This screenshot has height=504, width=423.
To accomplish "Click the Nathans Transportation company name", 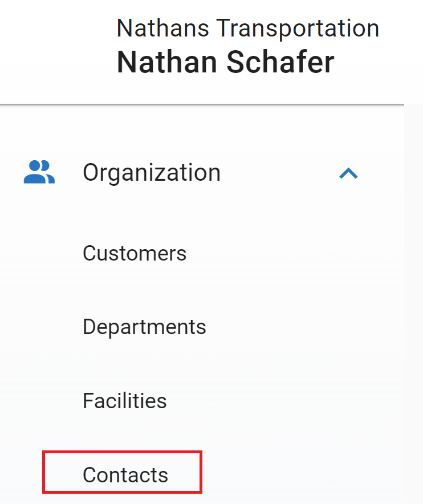I will pyautogui.click(x=248, y=28).
